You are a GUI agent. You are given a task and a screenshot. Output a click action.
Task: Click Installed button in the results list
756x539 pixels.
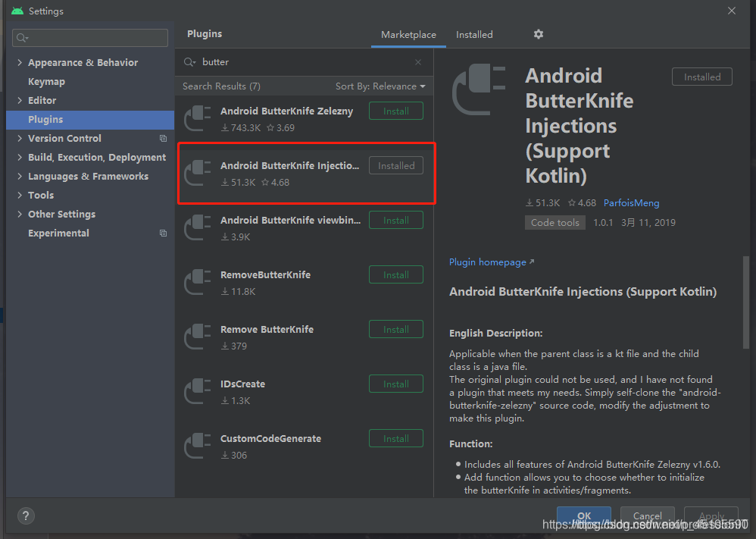coord(396,165)
